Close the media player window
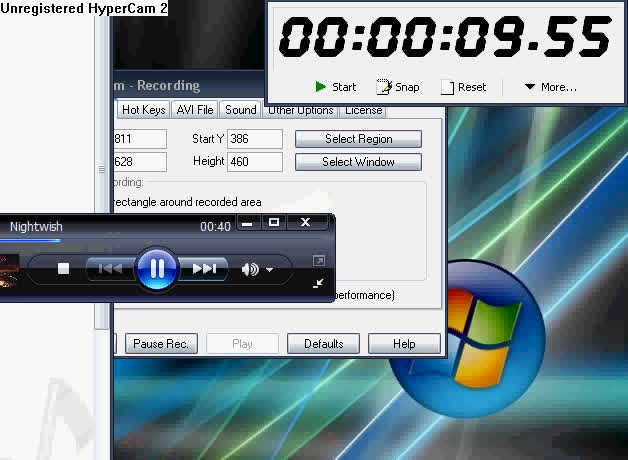Viewport: 628px width, 460px height. point(306,222)
